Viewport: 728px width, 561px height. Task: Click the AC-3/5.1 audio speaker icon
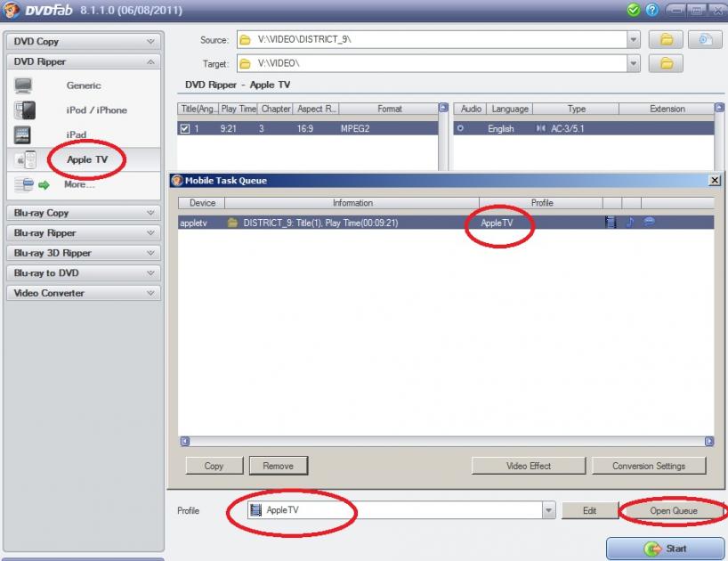541,128
